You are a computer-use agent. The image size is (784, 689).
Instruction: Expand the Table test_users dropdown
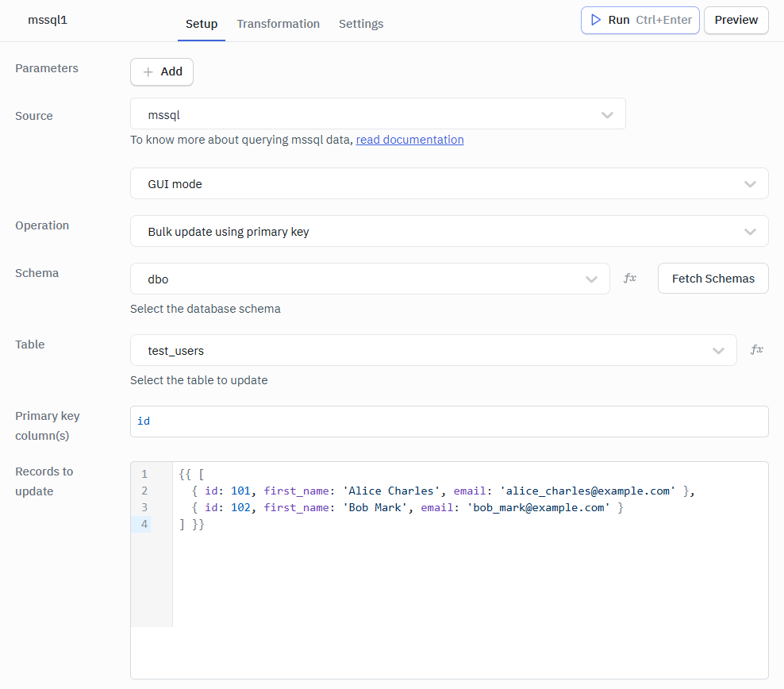click(433, 350)
